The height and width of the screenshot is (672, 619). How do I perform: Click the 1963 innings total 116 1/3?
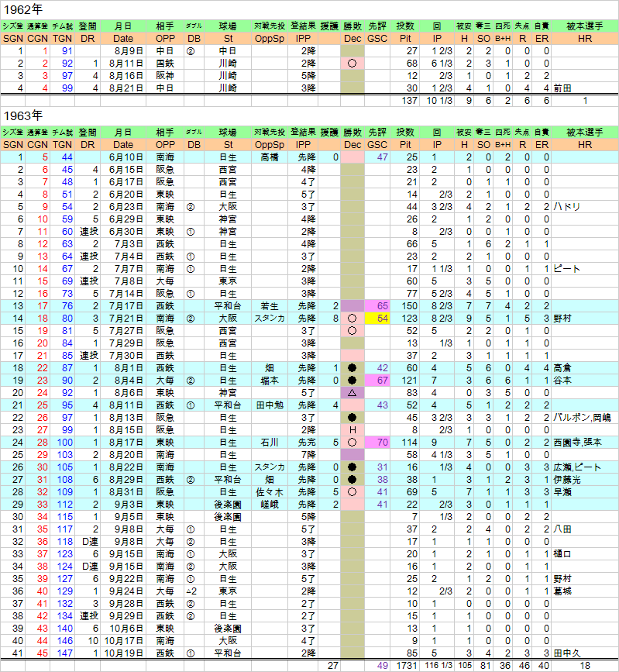click(436, 666)
